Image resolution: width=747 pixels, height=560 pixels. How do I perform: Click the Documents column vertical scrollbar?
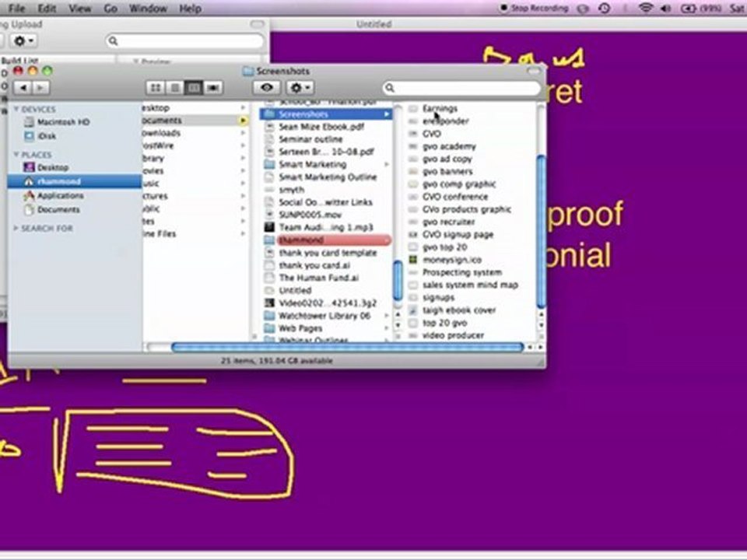[x=398, y=280]
